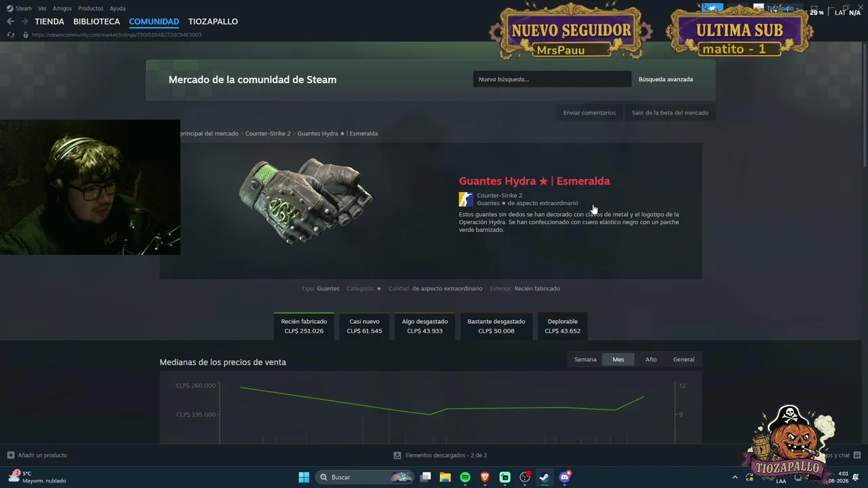The height and width of the screenshot is (488, 868).
Task: Reload the page using the refresh icon
Action: tap(10, 35)
